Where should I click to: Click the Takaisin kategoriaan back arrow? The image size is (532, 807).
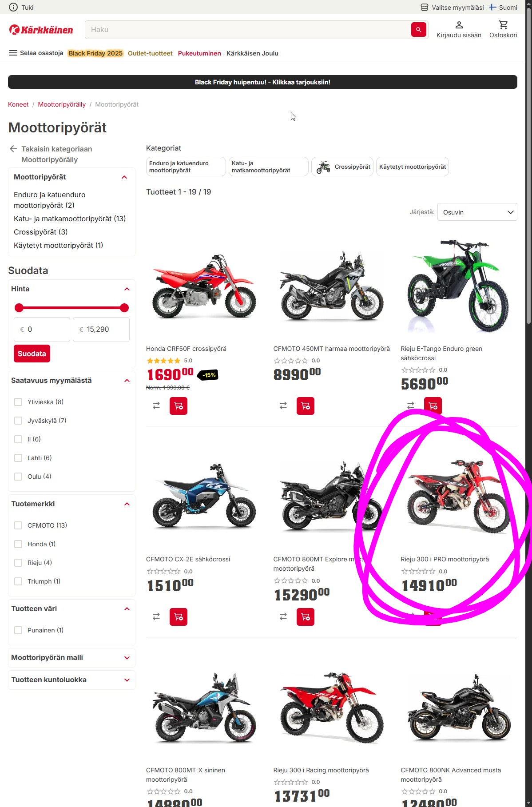(13, 149)
